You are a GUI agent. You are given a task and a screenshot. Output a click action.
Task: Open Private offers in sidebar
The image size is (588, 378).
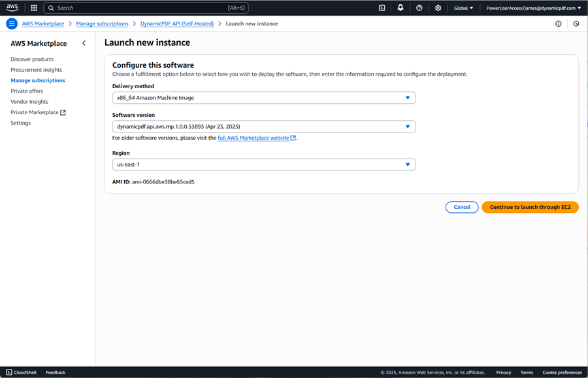tap(27, 91)
